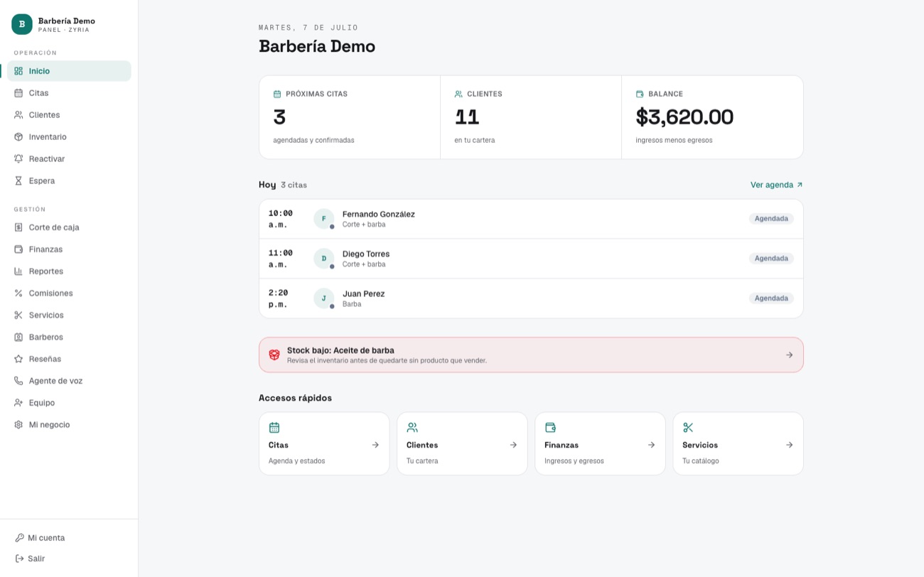Go to Corte de caja section

pos(69,227)
